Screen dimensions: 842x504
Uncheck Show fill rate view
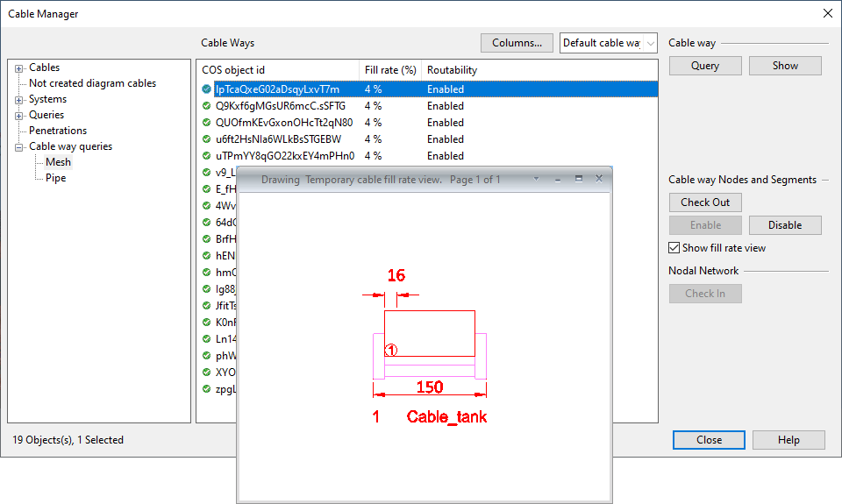(x=674, y=248)
